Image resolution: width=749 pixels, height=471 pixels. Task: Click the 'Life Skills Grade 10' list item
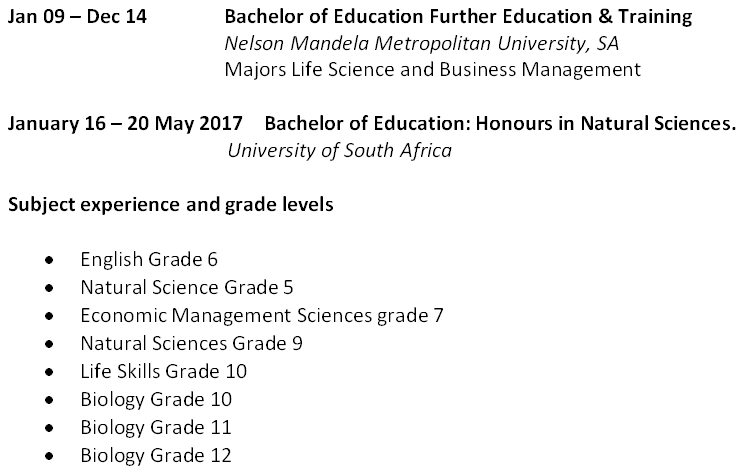163,371
